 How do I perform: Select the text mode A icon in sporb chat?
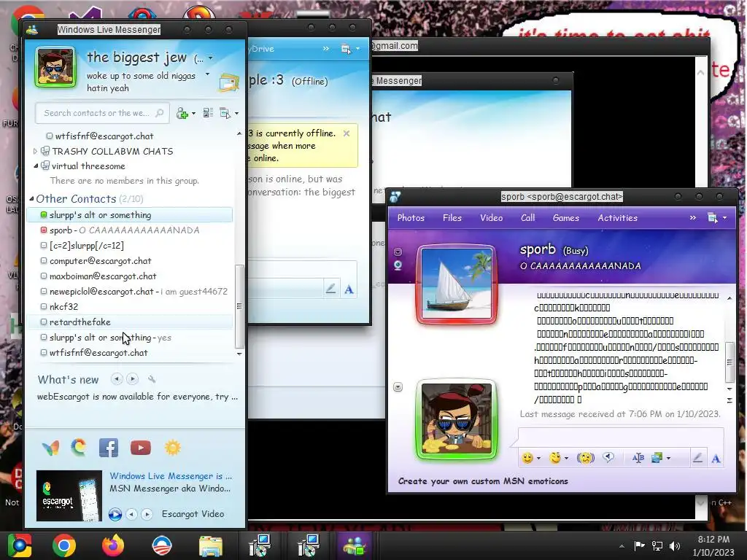(716, 458)
